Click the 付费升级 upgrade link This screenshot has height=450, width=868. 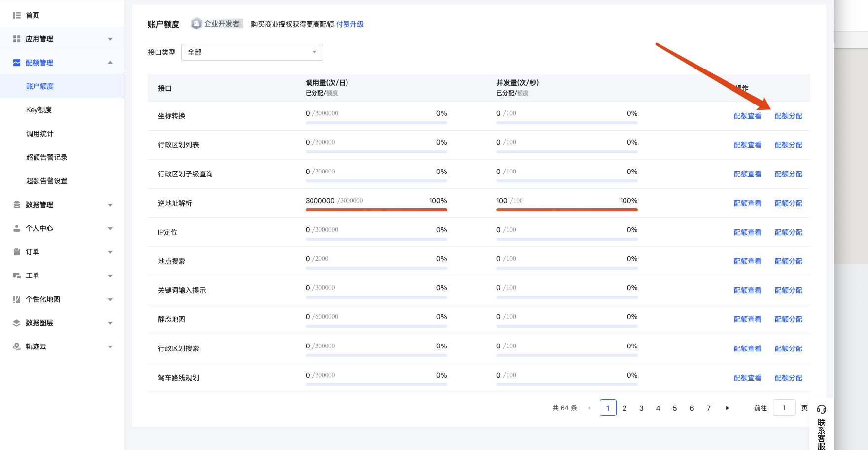[x=349, y=24]
